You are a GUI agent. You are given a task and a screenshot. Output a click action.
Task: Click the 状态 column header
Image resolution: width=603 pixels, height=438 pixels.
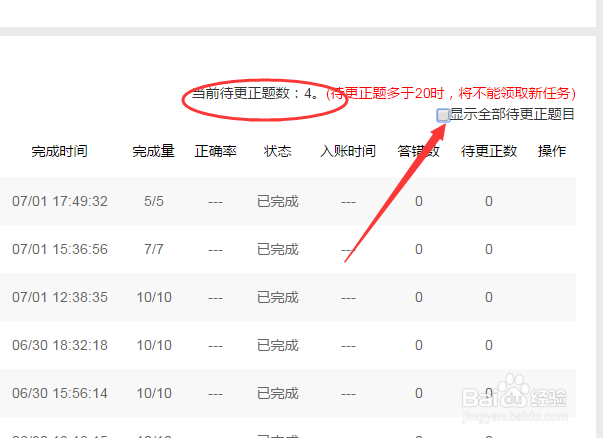277,151
